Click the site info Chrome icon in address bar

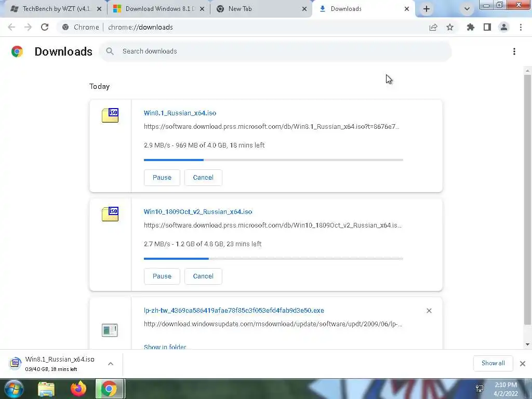point(65,27)
